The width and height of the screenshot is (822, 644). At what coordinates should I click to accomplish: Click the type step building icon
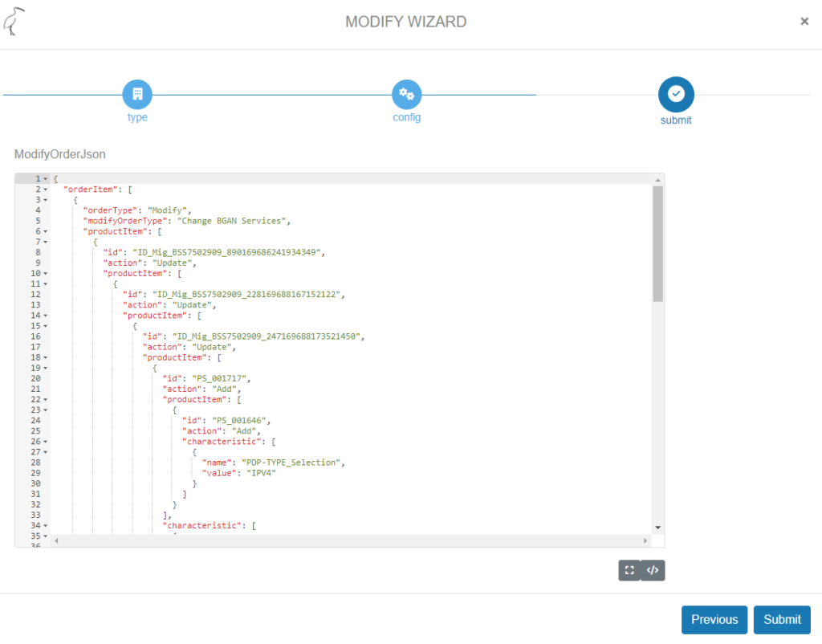137,95
